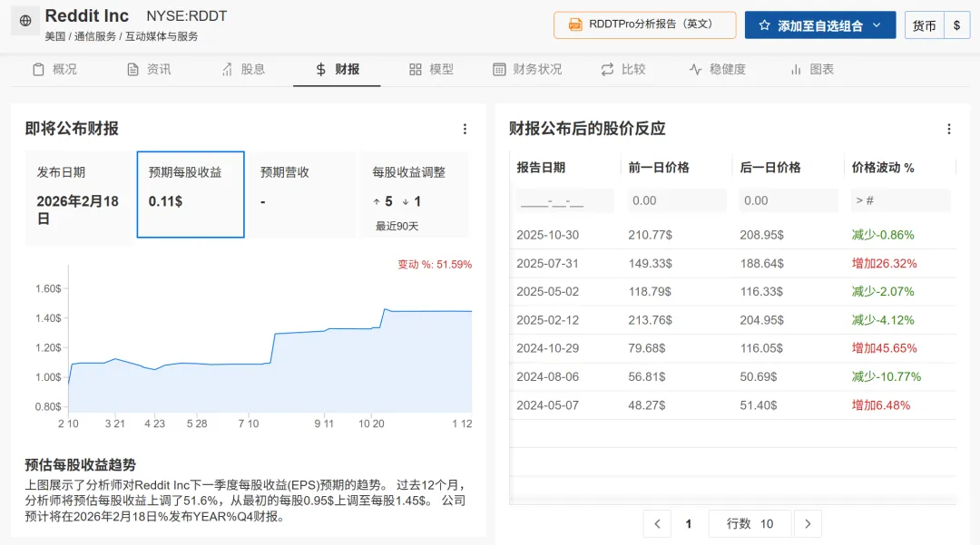
Task: Click the 美国 / 通信服务 / 互动媒体与服务 breadcrumb
Action: point(122,37)
